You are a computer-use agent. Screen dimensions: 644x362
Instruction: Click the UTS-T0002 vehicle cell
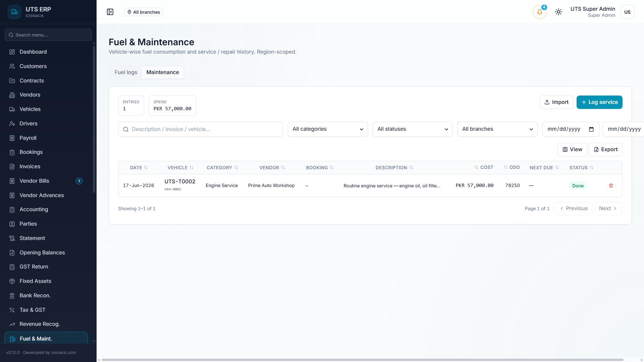180,185
